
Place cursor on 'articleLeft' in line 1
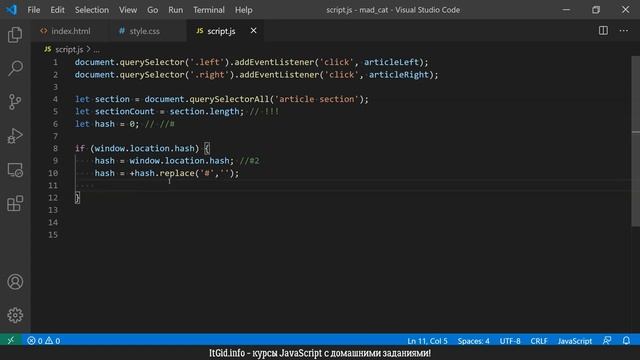coord(391,62)
